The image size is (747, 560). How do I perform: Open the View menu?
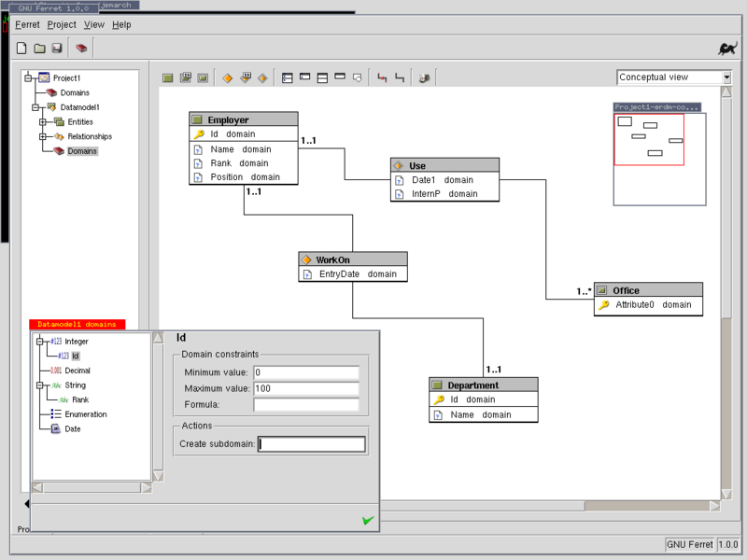pos(94,25)
